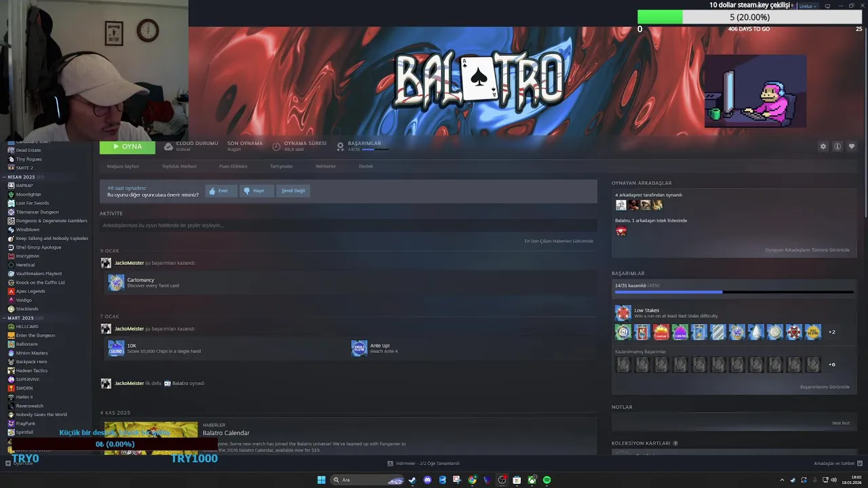This screenshot has width=868, height=488.
Task: Select Tiny Rogues in the library list
Action: (x=28, y=159)
